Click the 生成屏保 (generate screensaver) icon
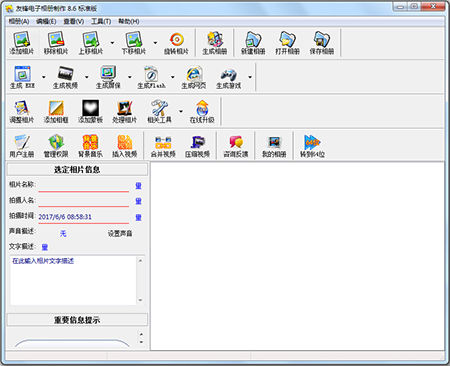Screen dimensions: 450x366 108,77
